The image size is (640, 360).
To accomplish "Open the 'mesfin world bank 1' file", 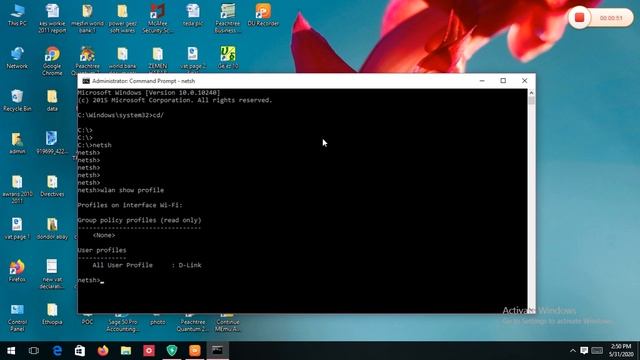I will point(87,18).
